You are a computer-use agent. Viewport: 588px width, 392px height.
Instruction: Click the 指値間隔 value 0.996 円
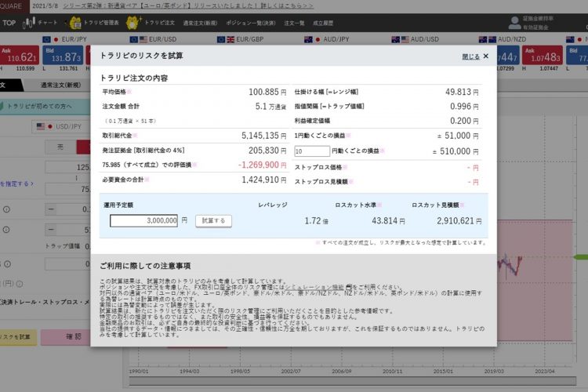464,107
